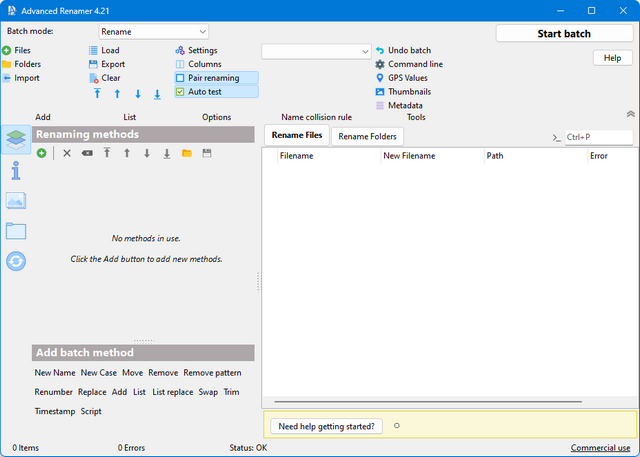The image size is (640, 457).
Task: Import a file list
Action: (21, 78)
